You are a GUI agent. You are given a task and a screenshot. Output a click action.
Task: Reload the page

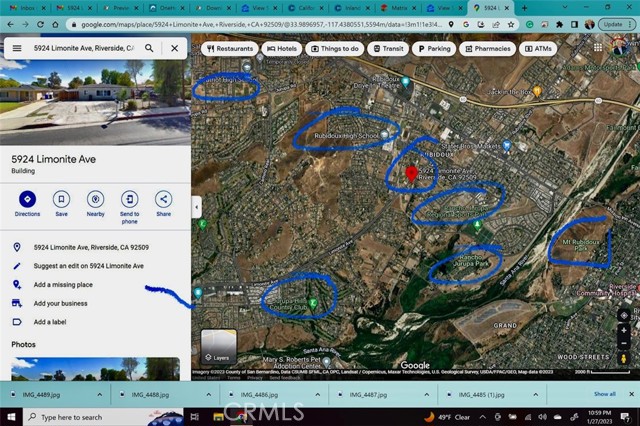[x=40, y=24]
